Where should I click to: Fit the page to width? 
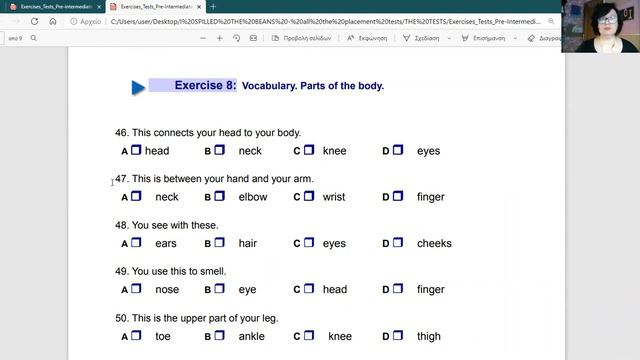click(x=253, y=38)
